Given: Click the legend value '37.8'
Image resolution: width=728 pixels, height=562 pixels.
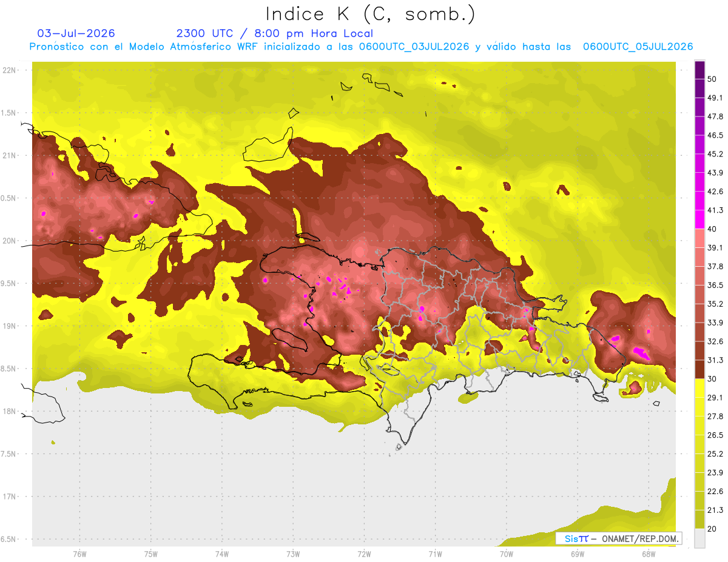Looking at the screenshot, I should click(715, 266).
